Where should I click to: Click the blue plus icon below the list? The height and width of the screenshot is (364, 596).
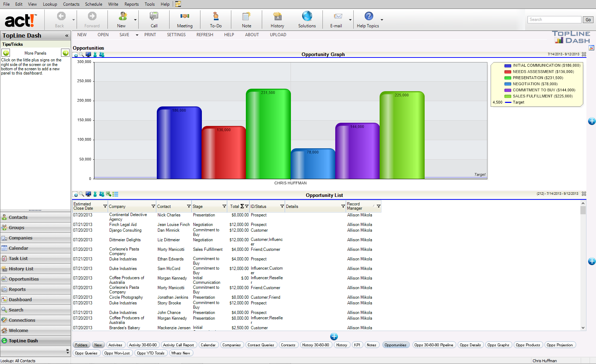coord(334,337)
